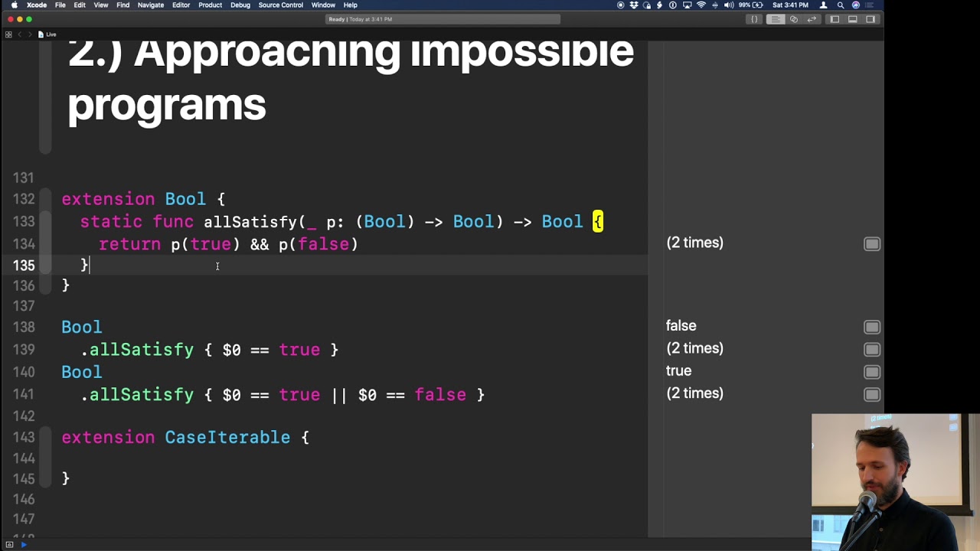Open the Debug menu
Image resolution: width=980 pixels, height=551 pixels.
pyautogui.click(x=240, y=5)
